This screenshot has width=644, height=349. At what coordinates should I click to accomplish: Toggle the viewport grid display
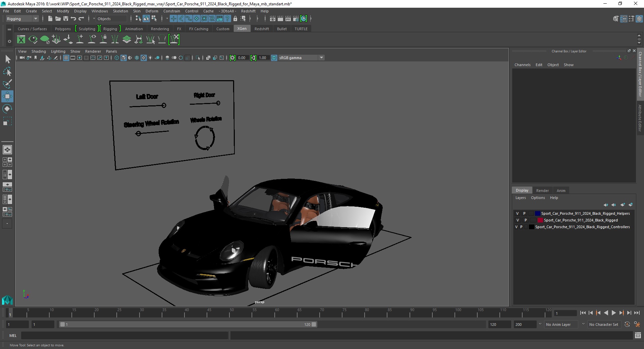(66, 58)
